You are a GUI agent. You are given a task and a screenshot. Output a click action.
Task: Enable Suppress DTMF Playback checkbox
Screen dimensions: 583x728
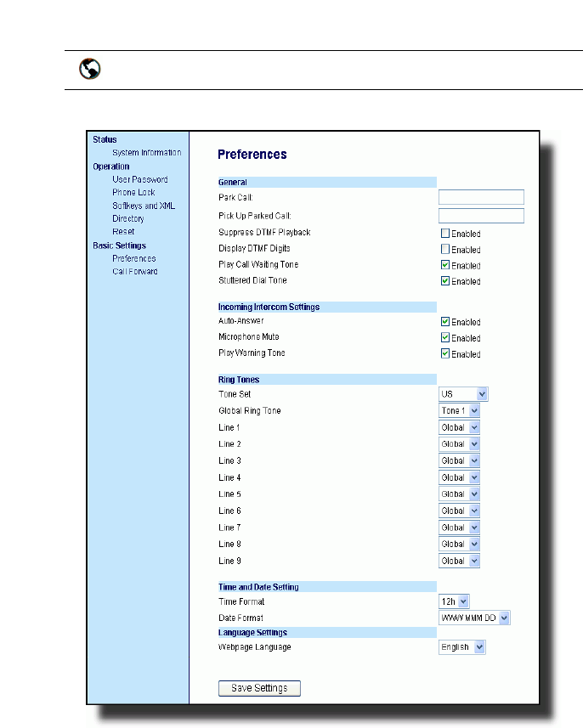(445, 233)
